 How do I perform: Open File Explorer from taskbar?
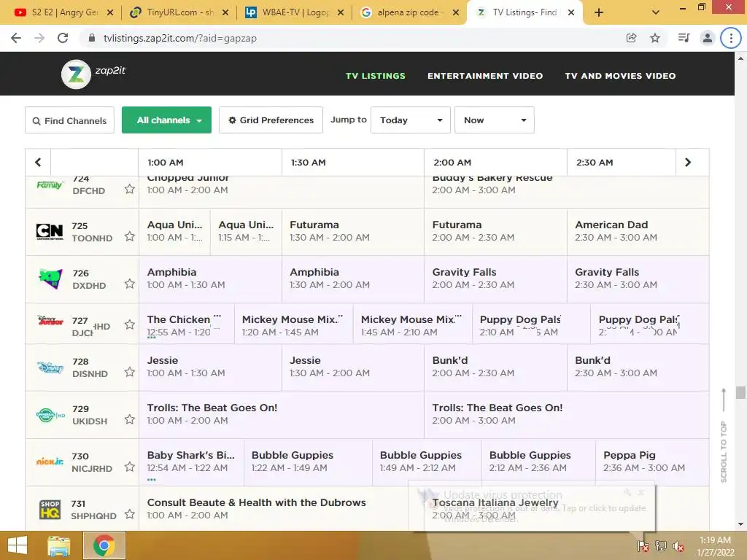click(x=58, y=545)
